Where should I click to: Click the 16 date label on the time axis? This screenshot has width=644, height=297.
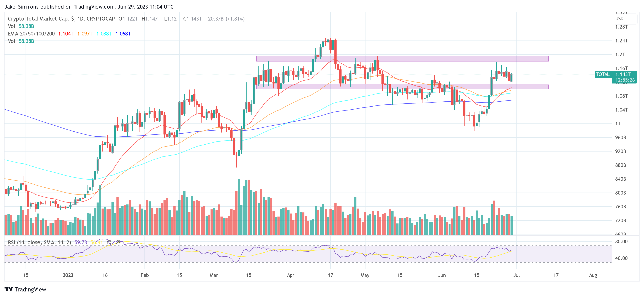click(x=105, y=275)
